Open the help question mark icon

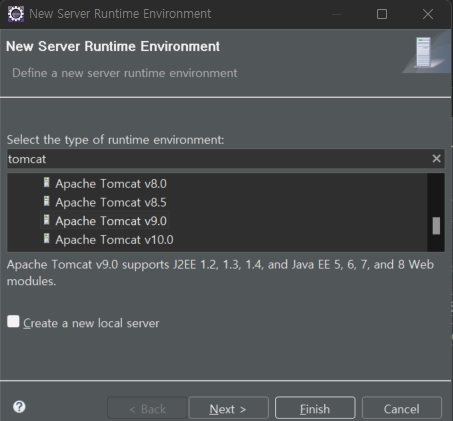19,407
